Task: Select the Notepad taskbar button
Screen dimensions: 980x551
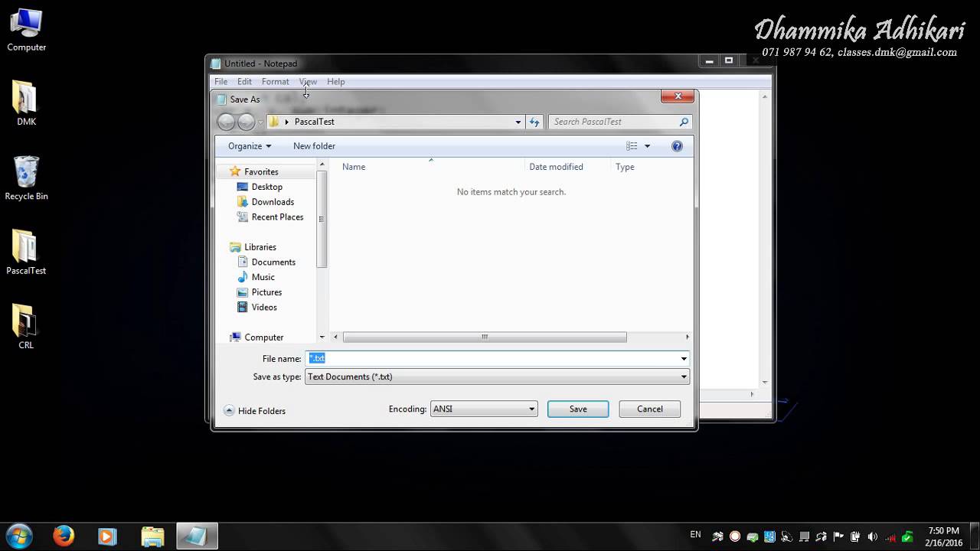Action: point(197,536)
